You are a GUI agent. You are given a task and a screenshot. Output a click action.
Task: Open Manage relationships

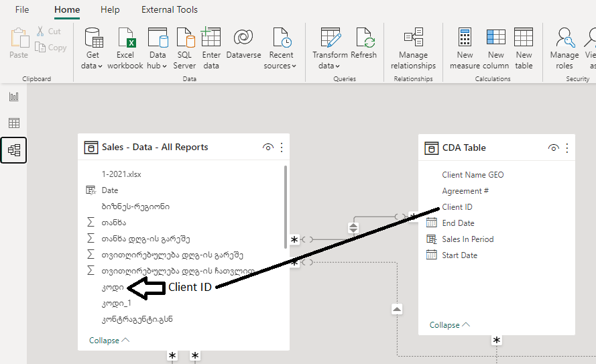click(x=413, y=48)
